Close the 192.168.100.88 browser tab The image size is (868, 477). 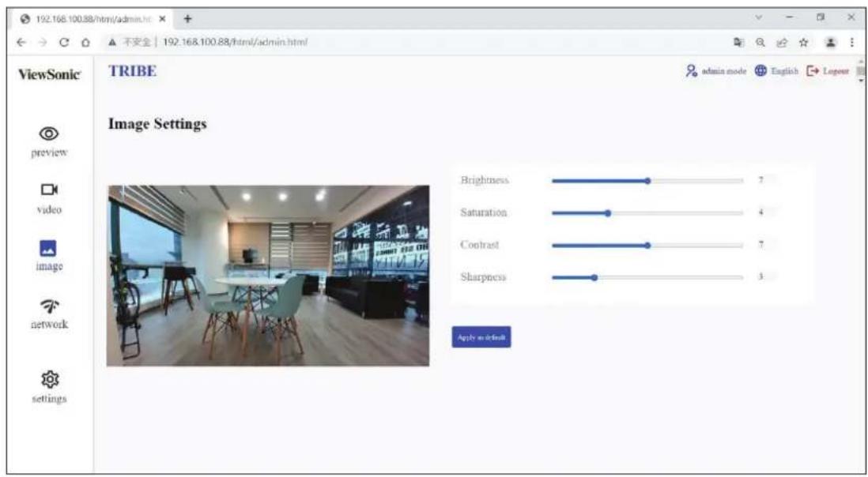[x=162, y=18]
